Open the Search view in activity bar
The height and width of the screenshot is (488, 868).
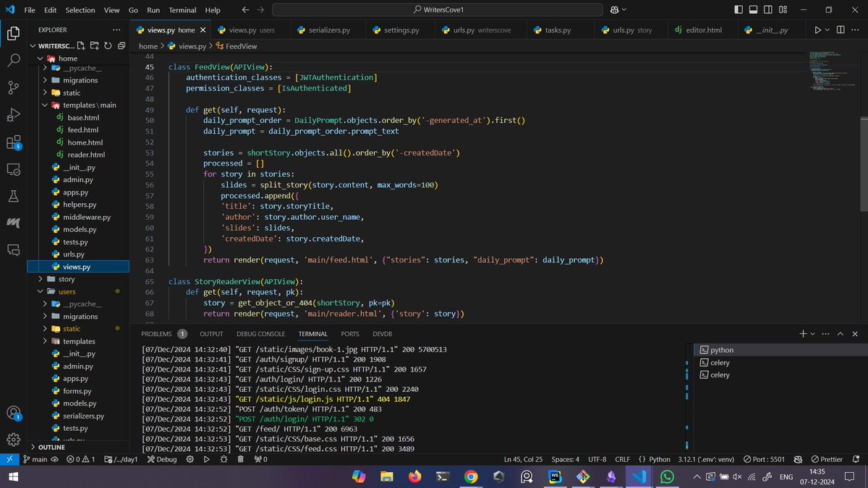pos(13,60)
